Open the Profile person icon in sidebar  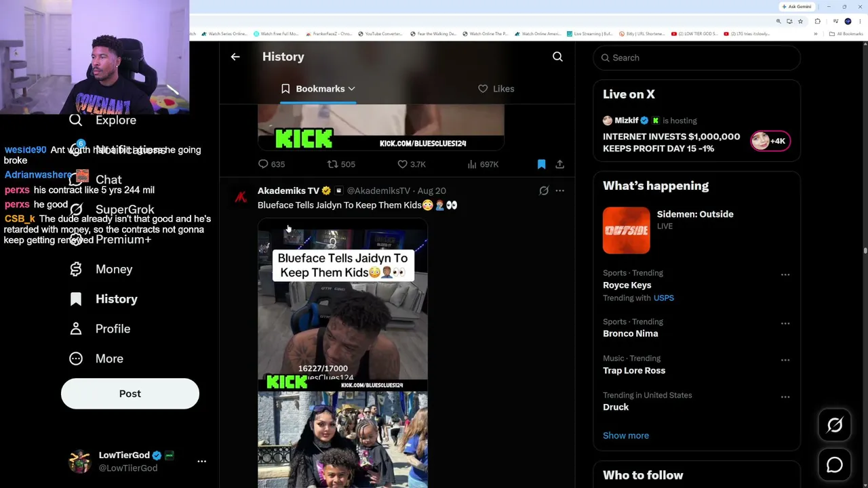coord(76,329)
